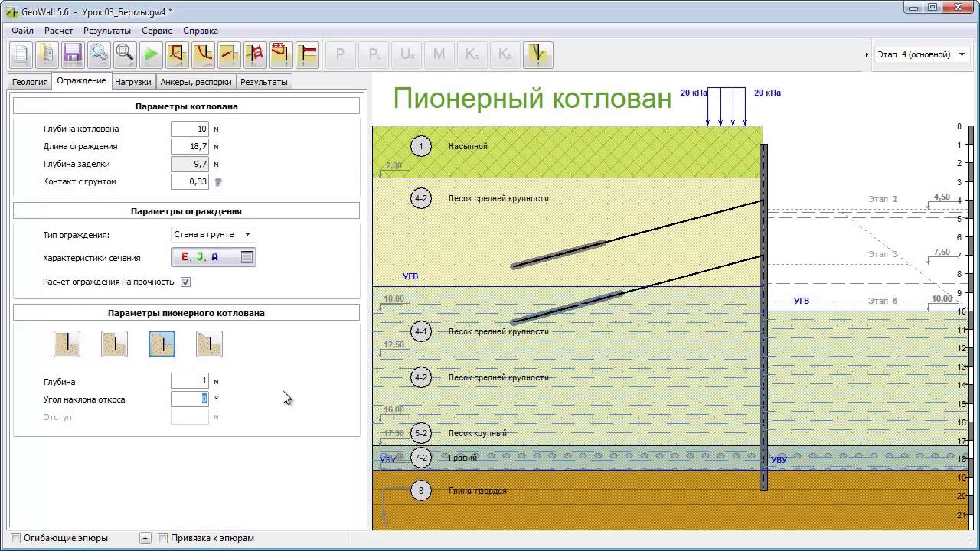The height and width of the screenshot is (551, 980).
Task: Toggle Привязка к эпюрам checkbox
Action: 162,538
